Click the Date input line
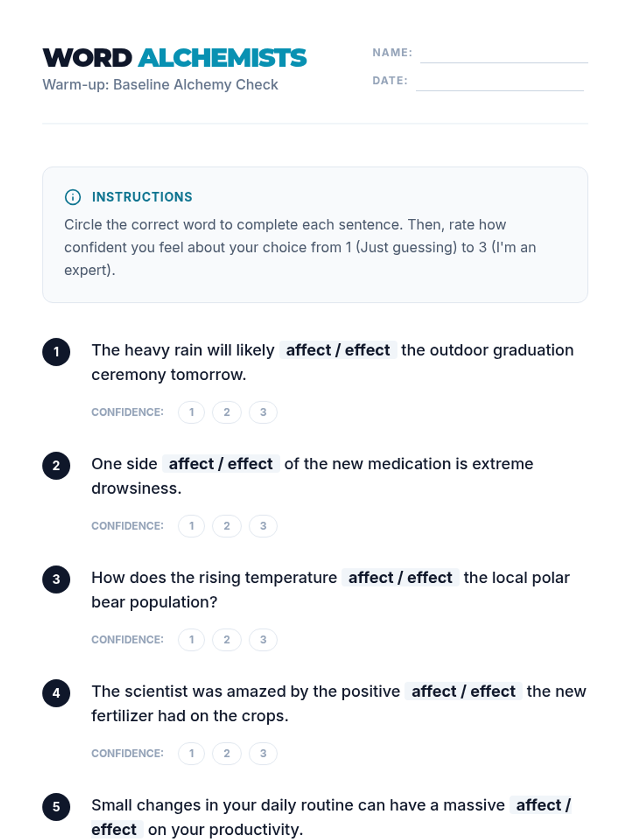Viewport: 630px width, 840px height. pyautogui.click(x=499, y=83)
